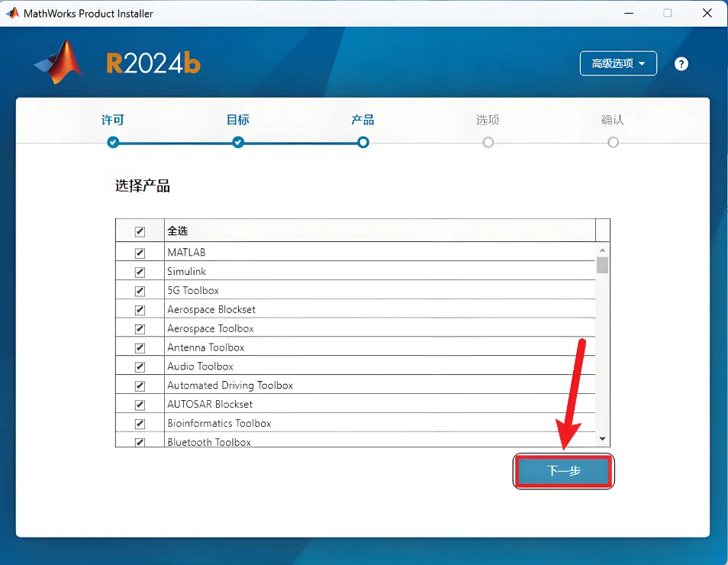
Task: Minimize the installer window
Action: 629,13
